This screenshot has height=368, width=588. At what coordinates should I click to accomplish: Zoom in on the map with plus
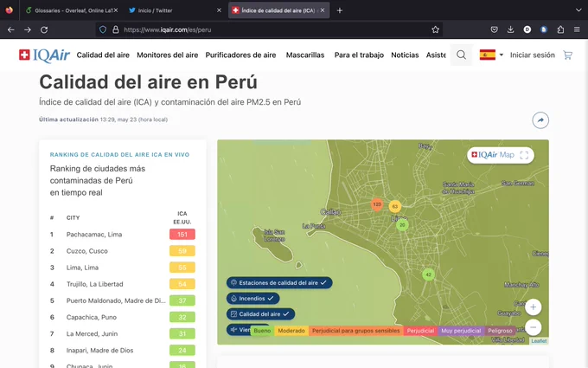(x=533, y=307)
